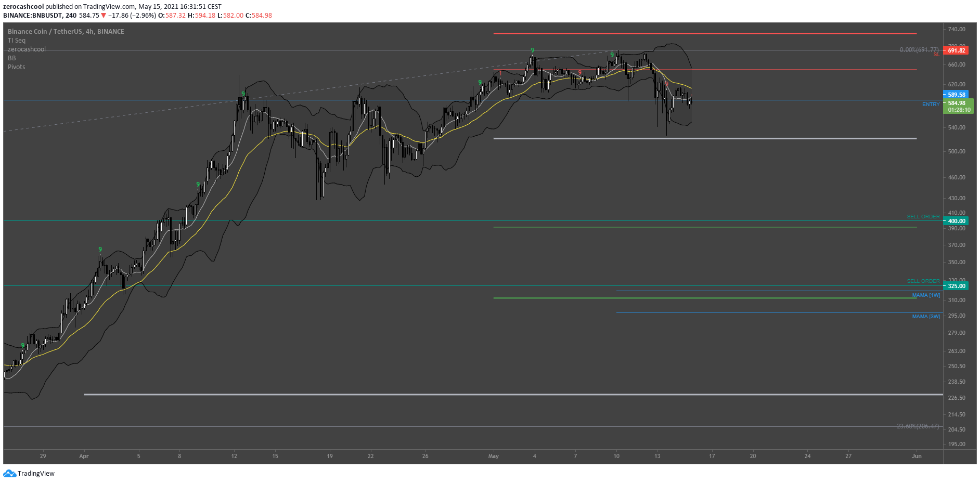
Task: Click the high value H:594.18
Action: [201, 16]
